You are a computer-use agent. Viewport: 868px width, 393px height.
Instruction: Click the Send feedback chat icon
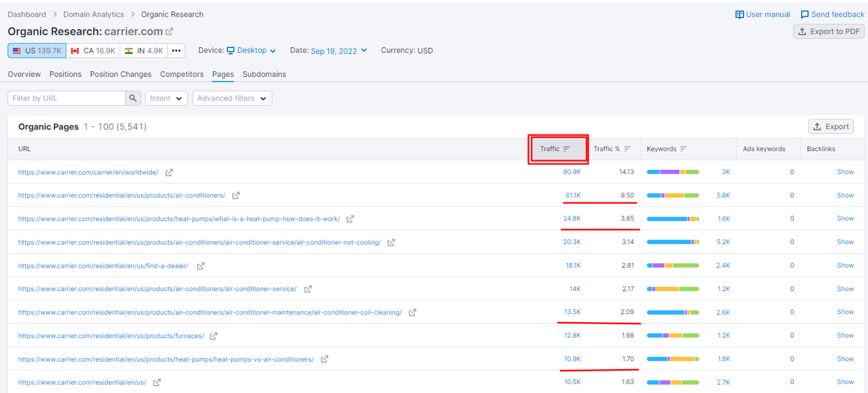click(x=805, y=14)
